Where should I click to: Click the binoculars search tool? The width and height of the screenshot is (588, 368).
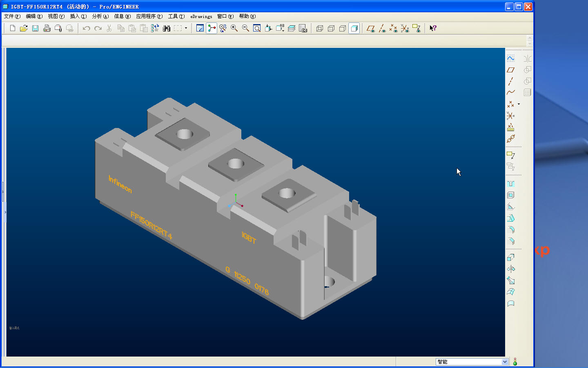pos(166,28)
